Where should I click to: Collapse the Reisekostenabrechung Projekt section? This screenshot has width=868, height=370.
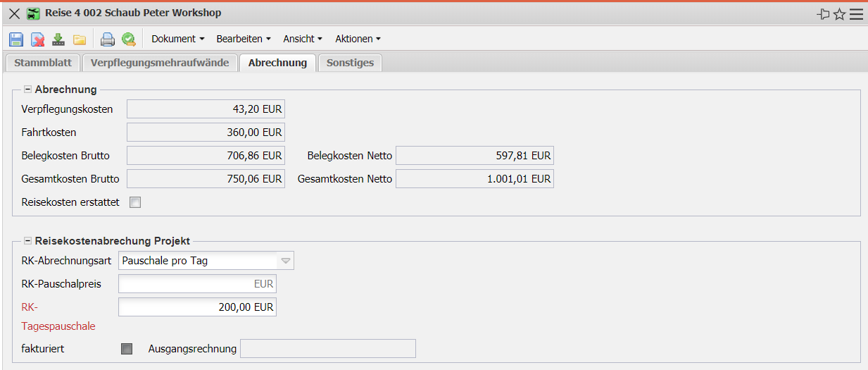point(27,241)
